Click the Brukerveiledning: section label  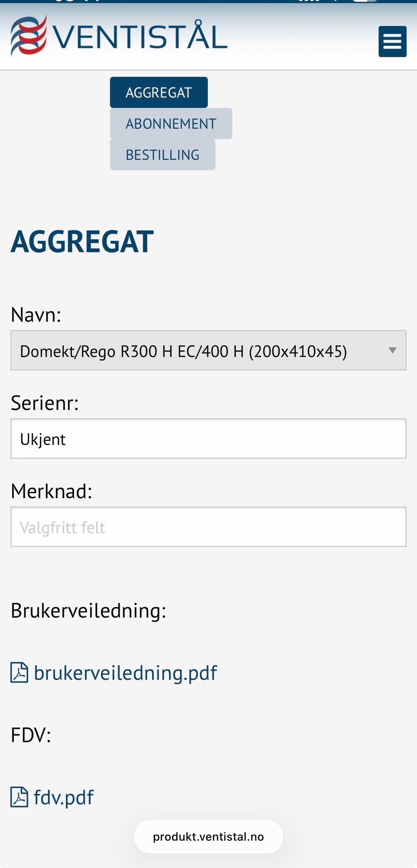pos(89,611)
